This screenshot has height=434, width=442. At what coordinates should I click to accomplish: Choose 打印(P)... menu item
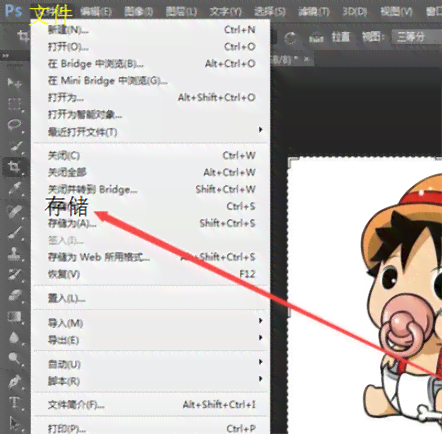pyautogui.click(x=151, y=428)
